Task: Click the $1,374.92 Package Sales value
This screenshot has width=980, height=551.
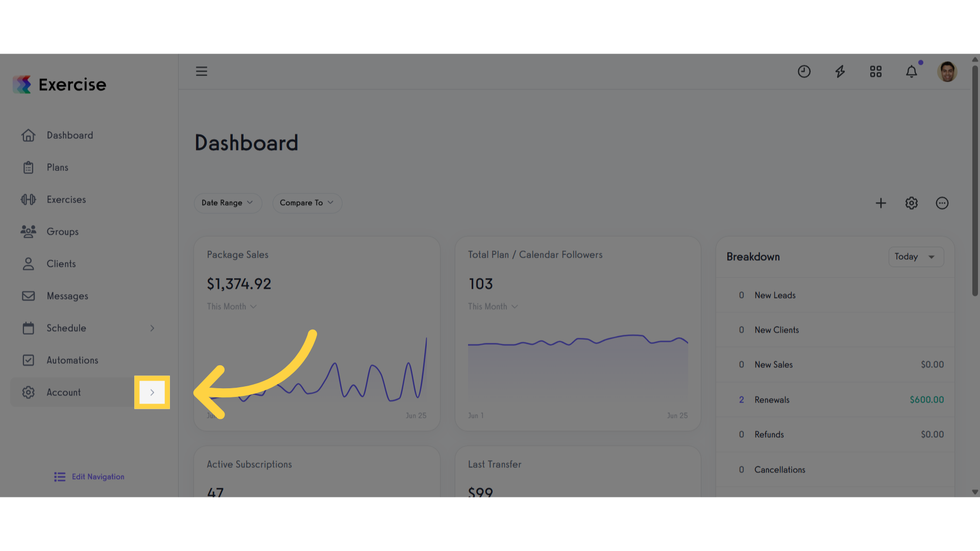Action: coord(239,284)
